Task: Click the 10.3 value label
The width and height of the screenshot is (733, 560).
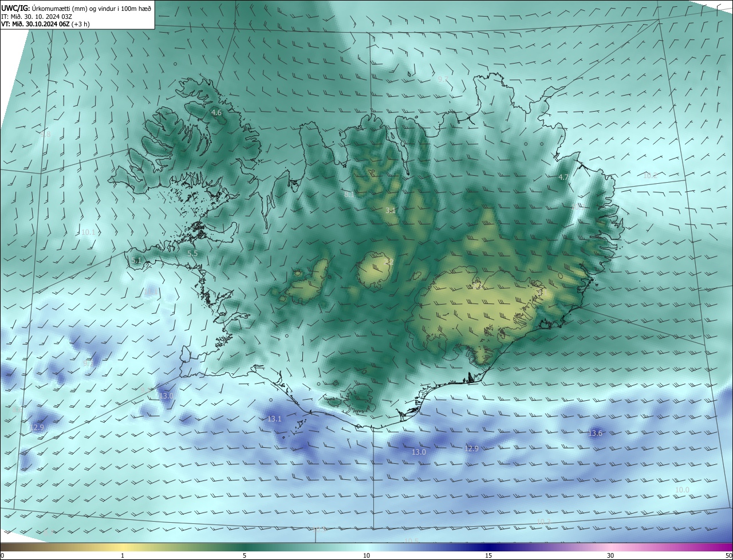Action: [543, 522]
